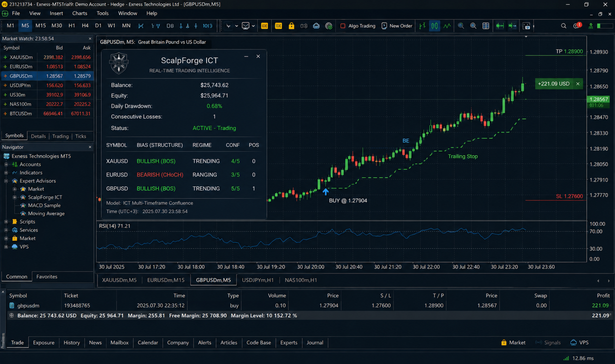Image resolution: width=615 pixels, height=364 pixels.
Task: Click the screenshot camera toolbar icon
Action: click(526, 26)
